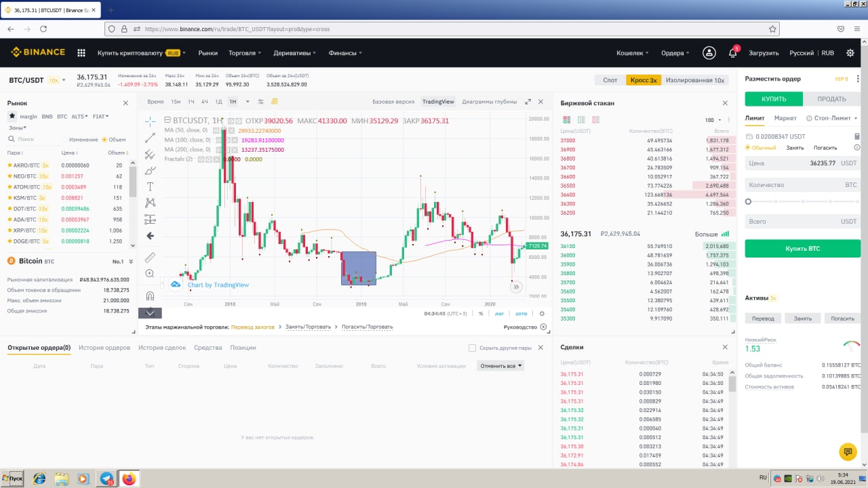Viewport: 868px width, 488px height.
Task: Toggle the лог scale option
Action: [500, 313]
